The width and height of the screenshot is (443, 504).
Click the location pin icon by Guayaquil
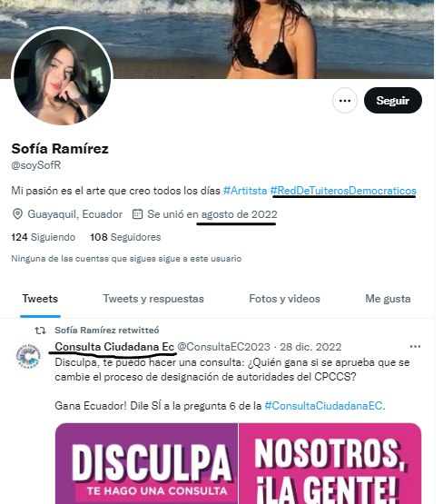click(x=17, y=214)
